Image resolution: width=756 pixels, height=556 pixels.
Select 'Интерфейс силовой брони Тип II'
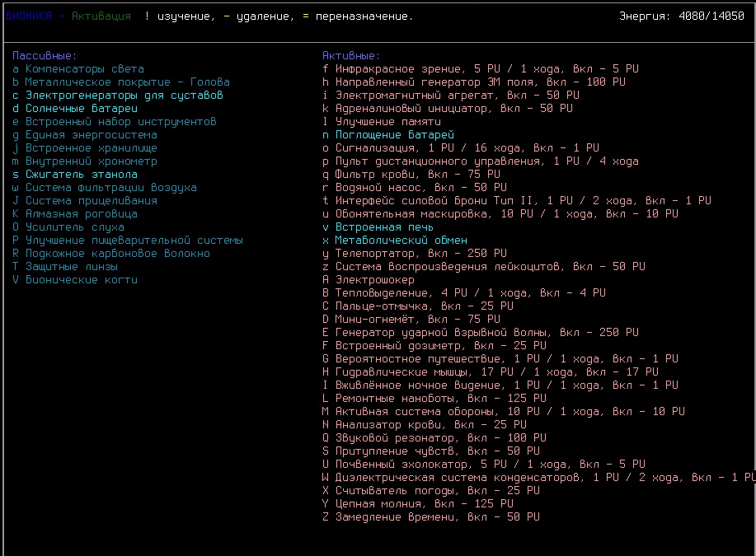(x=517, y=200)
